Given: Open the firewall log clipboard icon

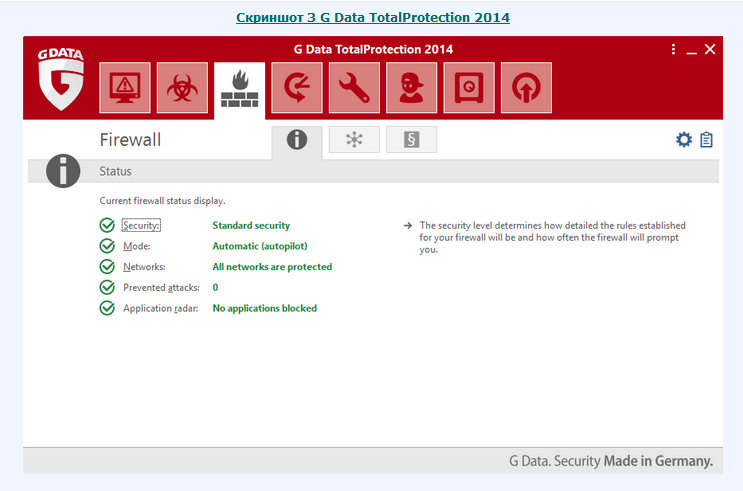Looking at the screenshot, I should tap(707, 140).
